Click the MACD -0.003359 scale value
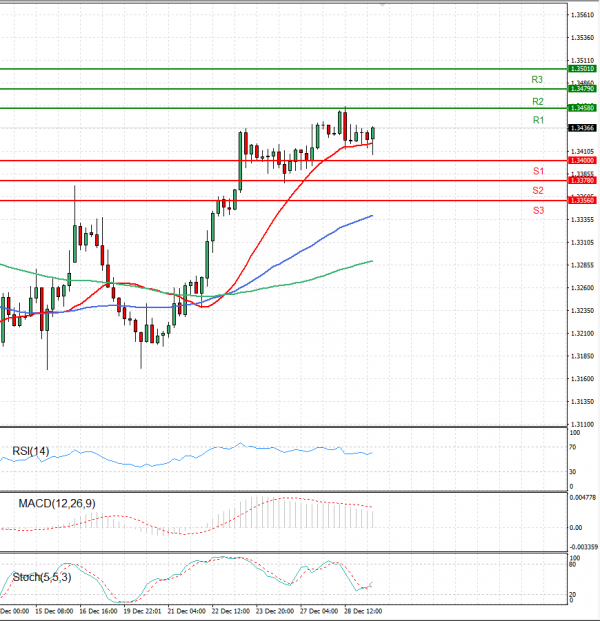The height and width of the screenshot is (621, 600). pyautogui.click(x=584, y=547)
